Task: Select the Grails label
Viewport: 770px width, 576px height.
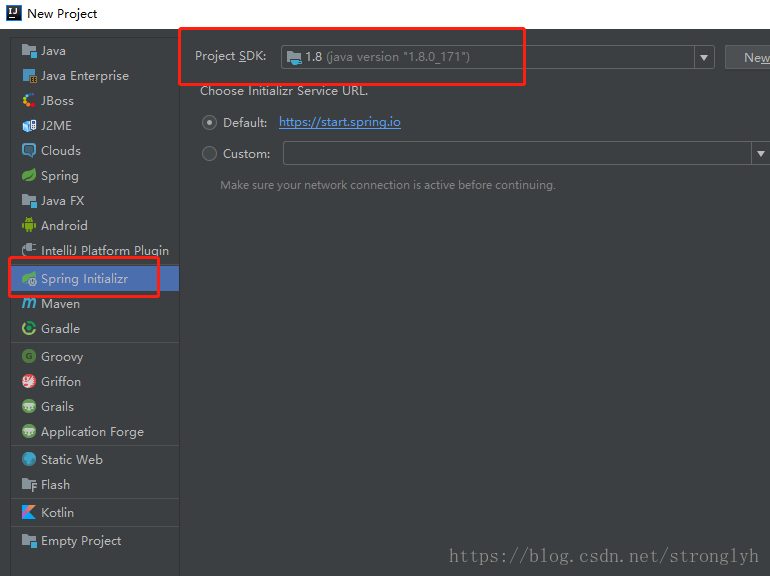Action: coord(57,406)
